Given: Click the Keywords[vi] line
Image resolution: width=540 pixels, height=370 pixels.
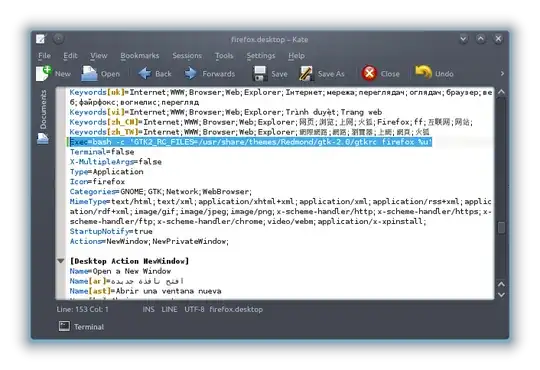Looking at the screenshot, I should [226, 112].
